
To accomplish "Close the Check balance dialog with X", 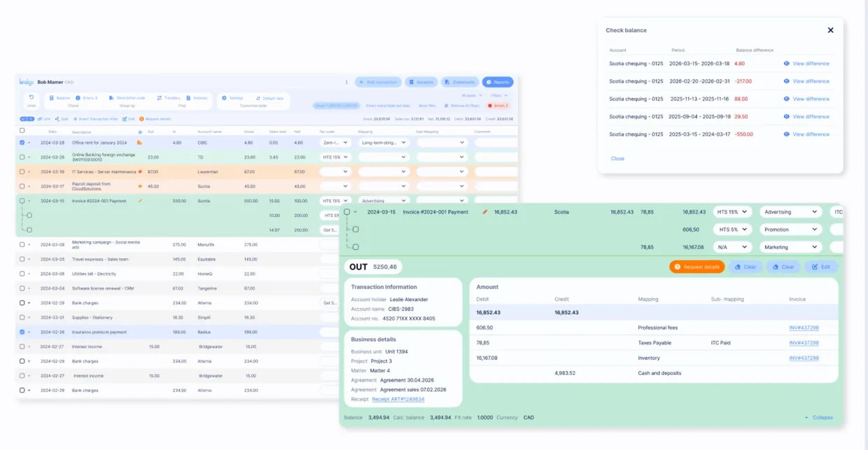I will [831, 30].
